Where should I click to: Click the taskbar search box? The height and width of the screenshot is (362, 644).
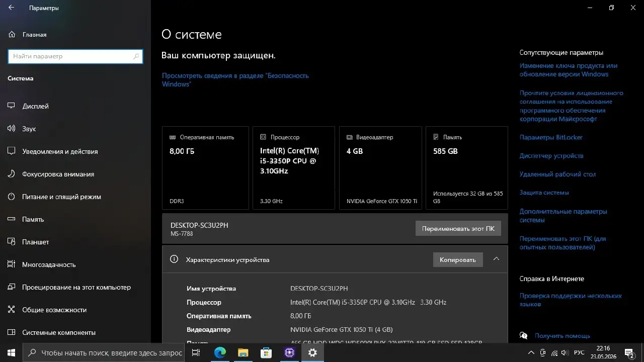click(104, 353)
